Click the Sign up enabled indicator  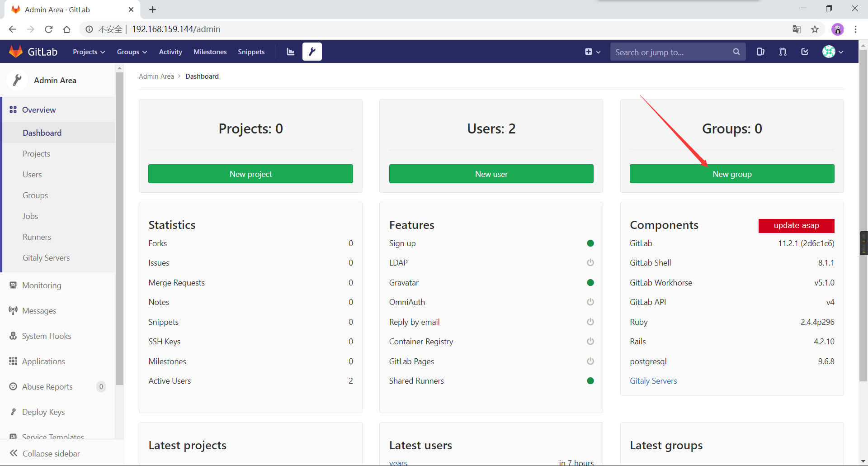(590, 243)
